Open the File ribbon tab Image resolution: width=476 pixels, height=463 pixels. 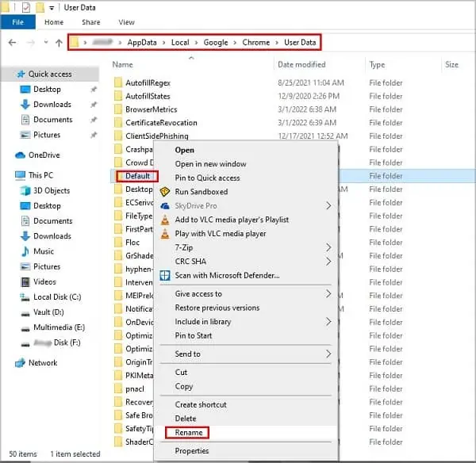point(17,22)
